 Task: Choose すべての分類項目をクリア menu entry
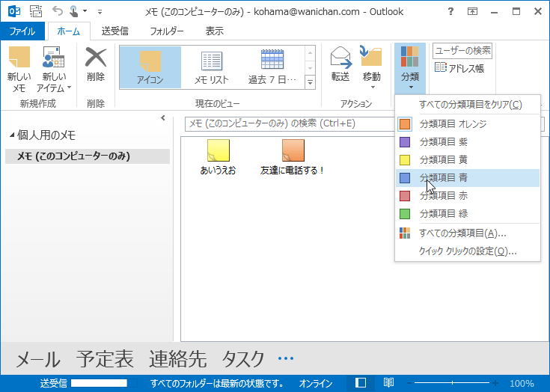click(468, 105)
